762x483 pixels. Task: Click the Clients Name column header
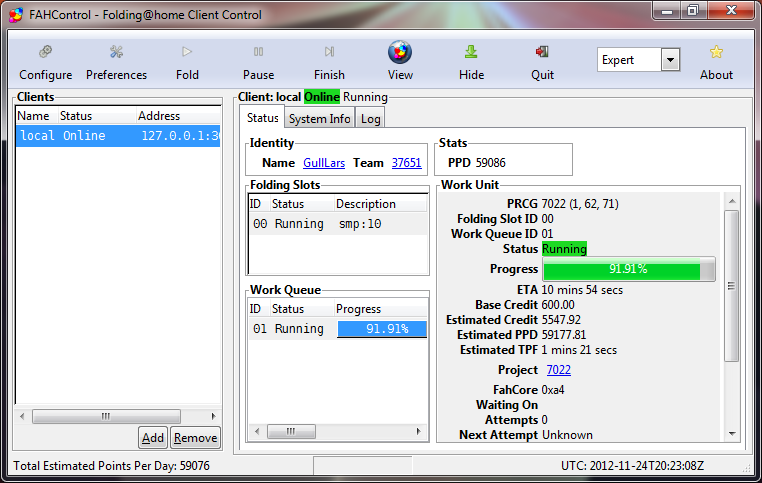tap(37, 116)
